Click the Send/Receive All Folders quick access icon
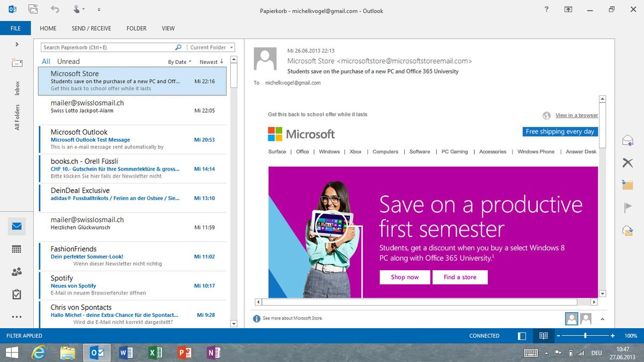Screen dimensions: 644x362 [33, 9]
